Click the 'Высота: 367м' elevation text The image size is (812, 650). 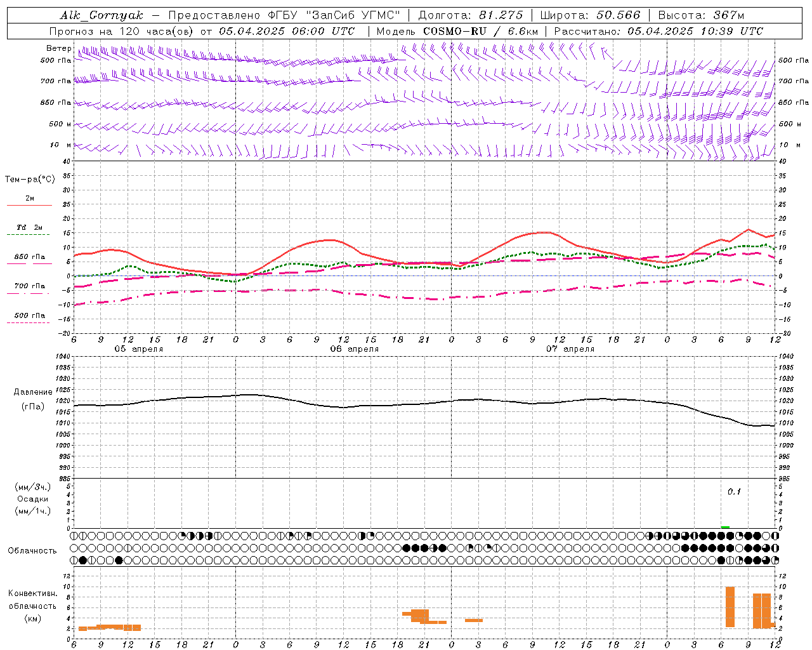click(x=701, y=15)
